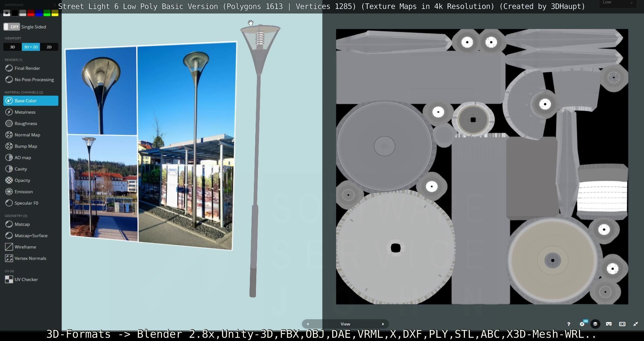Open help with the question mark icon
The height and width of the screenshot is (341, 644).
(x=569, y=324)
